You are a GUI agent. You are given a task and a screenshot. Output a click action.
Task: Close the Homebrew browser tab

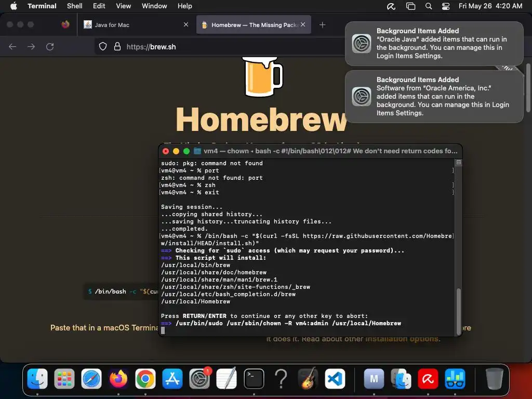point(303,24)
